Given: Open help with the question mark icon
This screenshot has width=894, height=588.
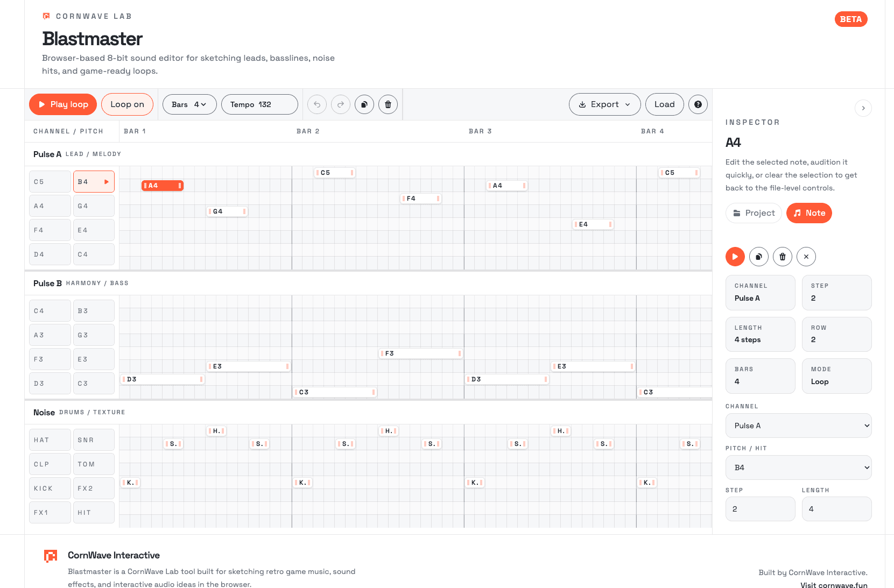Looking at the screenshot, I should 698,104.
